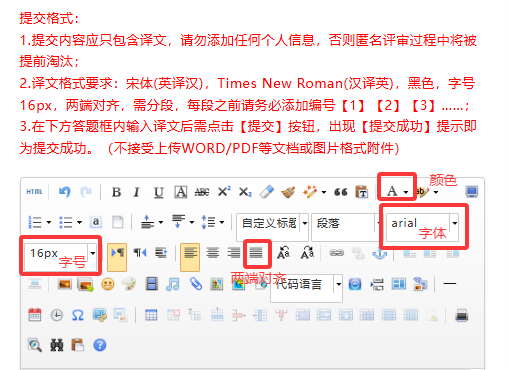
Task: Toggle strikethrough ABC formatting
Action: coord(202,192)
